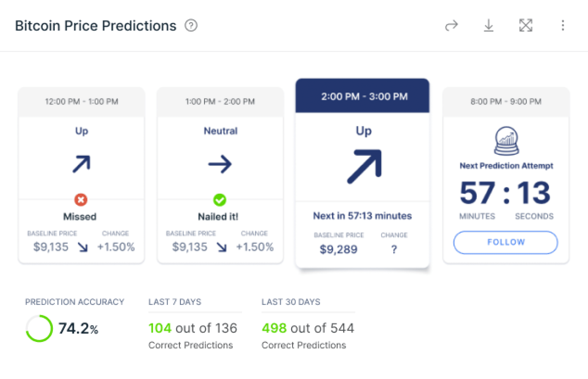Screen dimensions: 588x379
Task: Expand the widget to fullscreen
Action: click(x=526, y=25)
